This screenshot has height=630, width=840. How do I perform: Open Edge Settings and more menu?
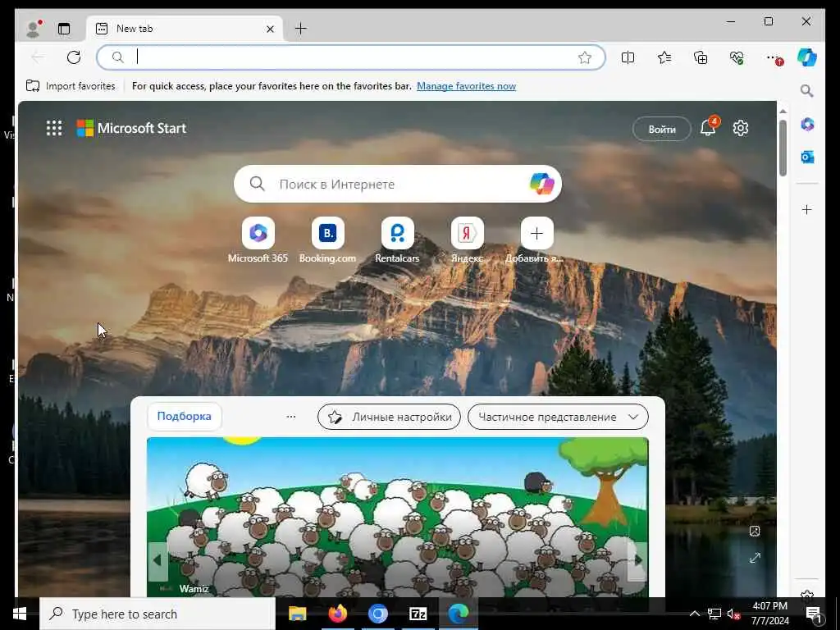(773, 57)
